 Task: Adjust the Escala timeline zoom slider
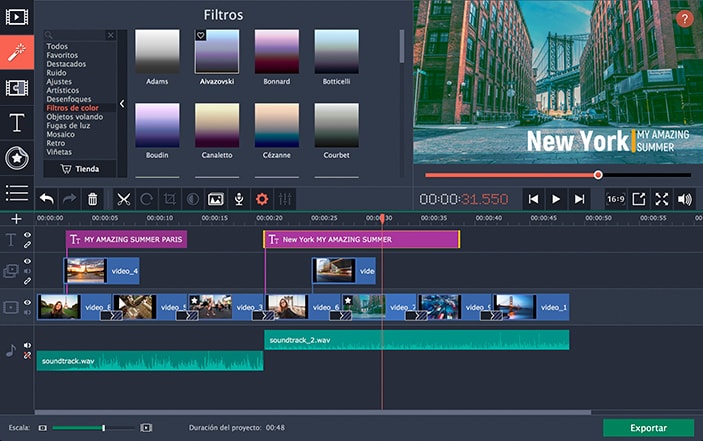pos(93,428)
